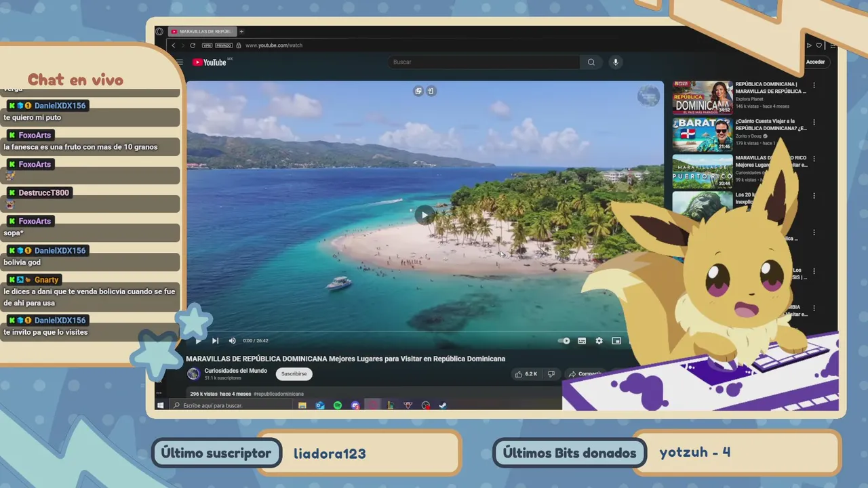This screenshot has height=488, width=868.
Task: Toggle subtitles with the captions icon
Action: 582,341
